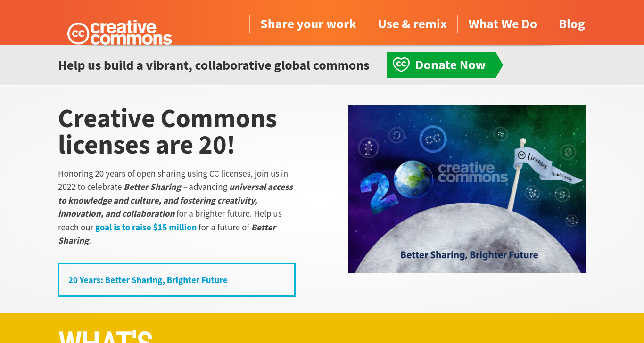Click the CC circle icon in the logo
The height and width of the screenshot is (343, 644).
[78, 33]
